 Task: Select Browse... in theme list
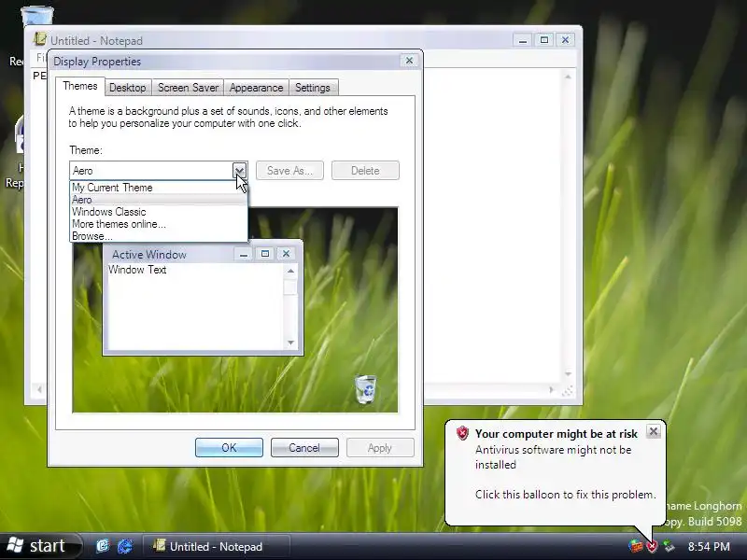[159, 236]
